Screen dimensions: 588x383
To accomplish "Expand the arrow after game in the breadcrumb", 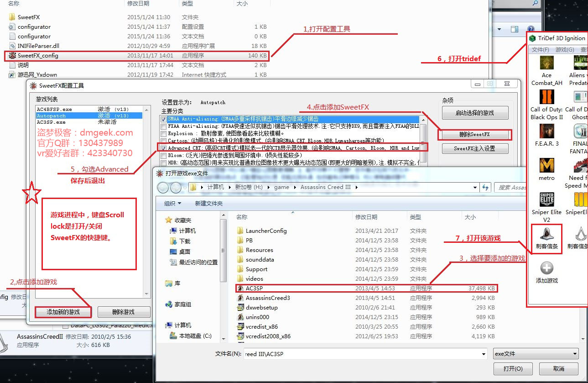I will pos(295,187).
